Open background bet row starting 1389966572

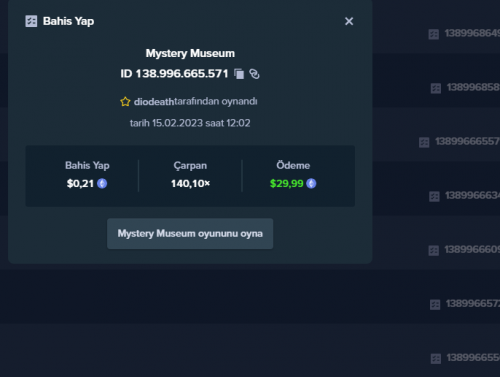473,303
